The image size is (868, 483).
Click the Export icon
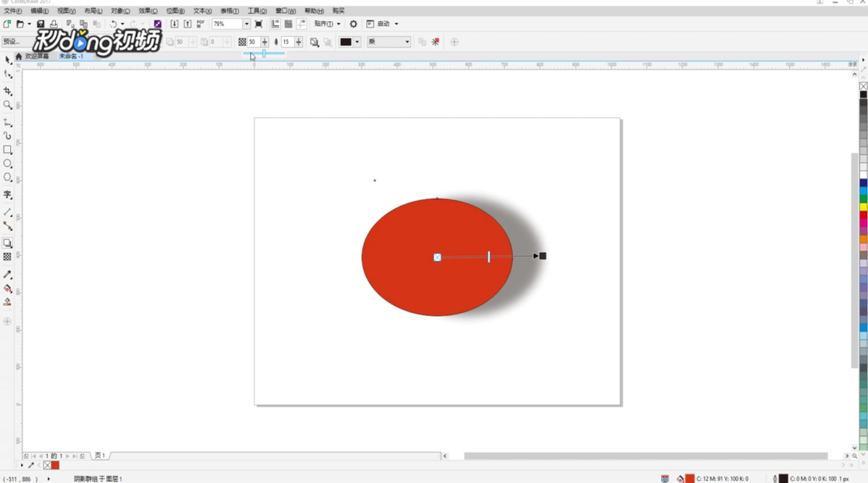(x=187, y=24)
